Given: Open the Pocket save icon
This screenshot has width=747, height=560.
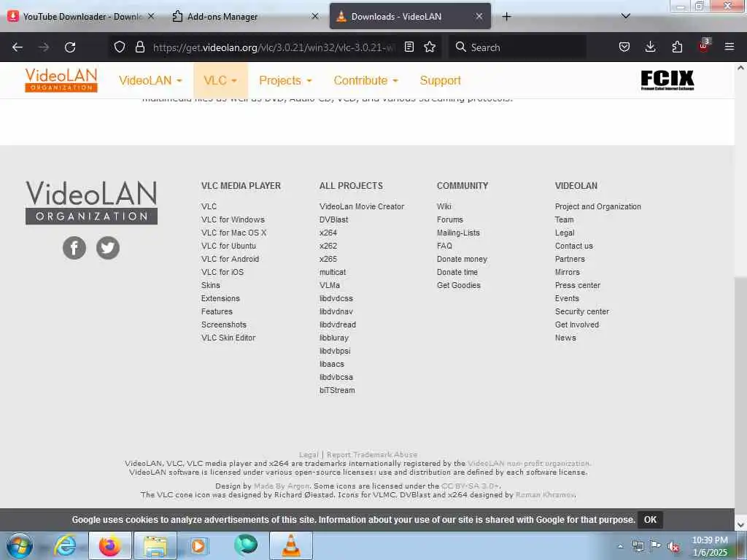Looking at the screenshot, I should coord(624,47).
